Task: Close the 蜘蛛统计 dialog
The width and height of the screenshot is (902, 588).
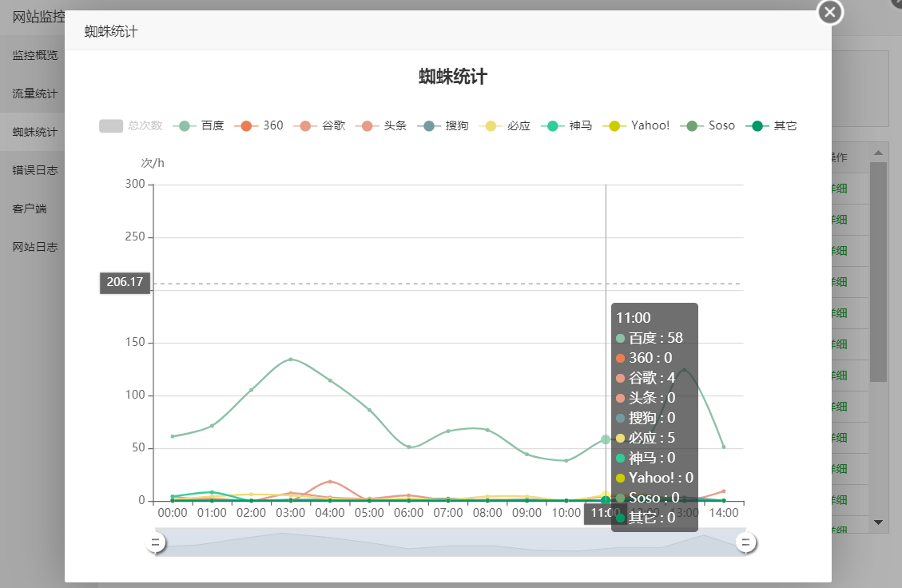Action: click(829, 12)
